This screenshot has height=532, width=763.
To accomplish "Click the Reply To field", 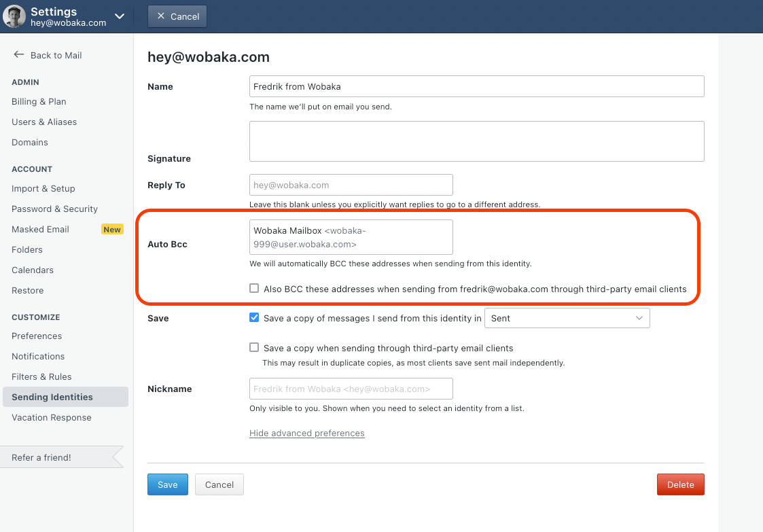I will tap(351, 185).
